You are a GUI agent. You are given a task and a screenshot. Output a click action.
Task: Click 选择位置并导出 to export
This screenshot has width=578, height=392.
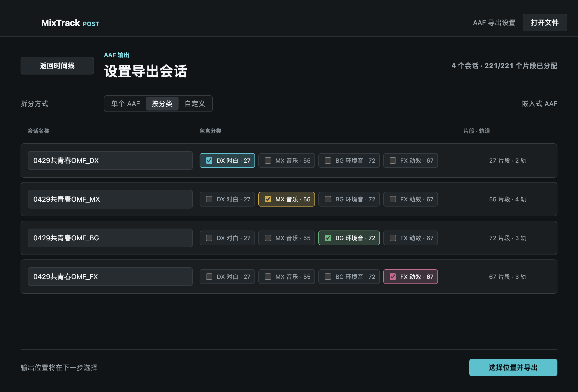[513, 367]
